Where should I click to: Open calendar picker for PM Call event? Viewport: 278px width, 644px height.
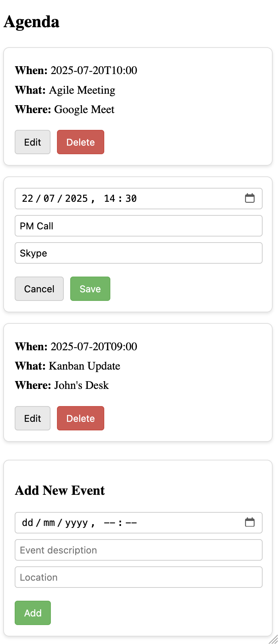coord(250,198)
